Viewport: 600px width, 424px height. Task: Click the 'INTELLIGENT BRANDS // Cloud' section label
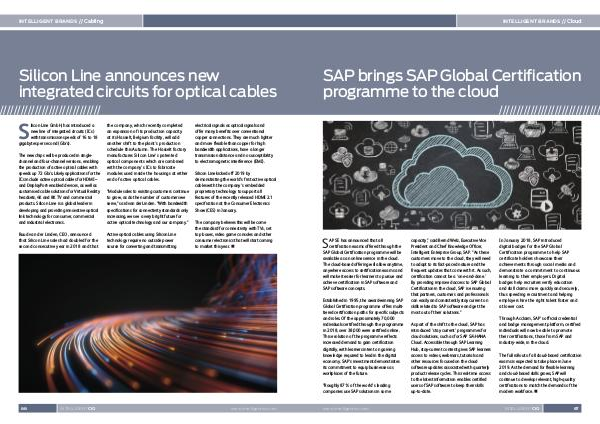[542, 21]
